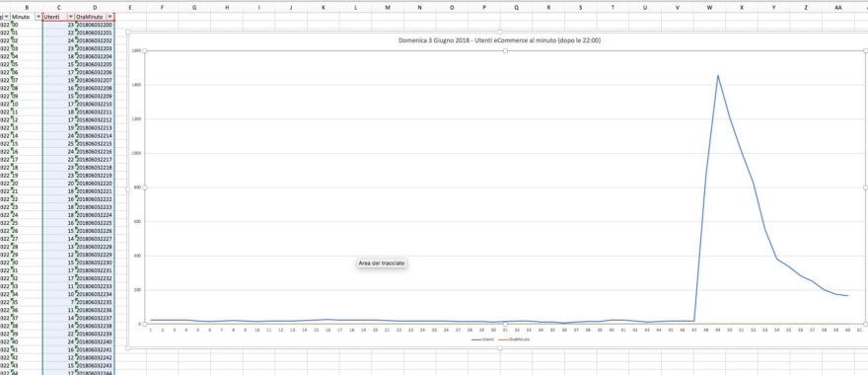Select cell 201806032200
The image size is (868, 375).
[95, 25]
